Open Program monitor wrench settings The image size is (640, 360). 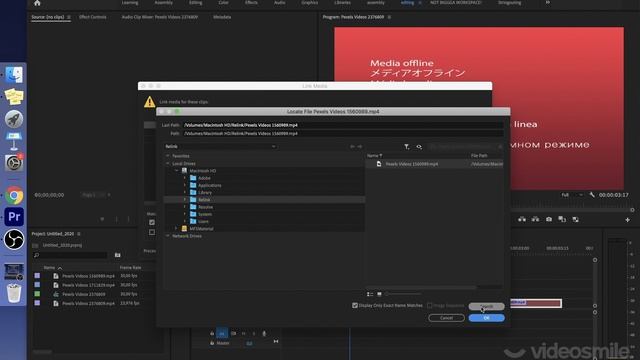(592, 195)
